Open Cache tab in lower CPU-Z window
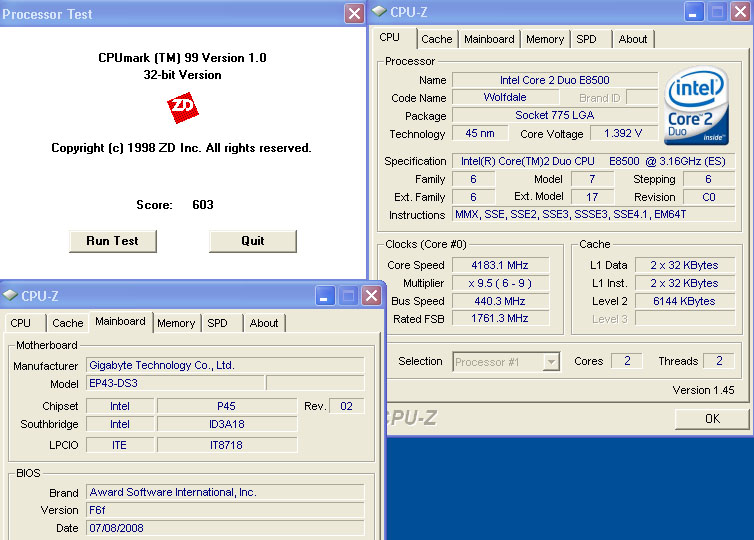Image resolution: width=754 pixels, height=540 pixels. tap(68, 323)
